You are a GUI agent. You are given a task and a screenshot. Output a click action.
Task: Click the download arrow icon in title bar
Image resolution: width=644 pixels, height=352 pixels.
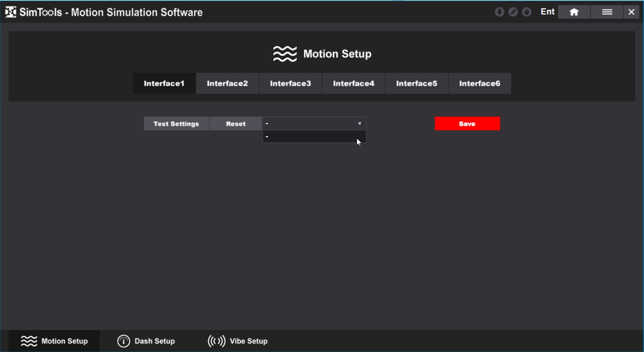click(x=499, y=12)
